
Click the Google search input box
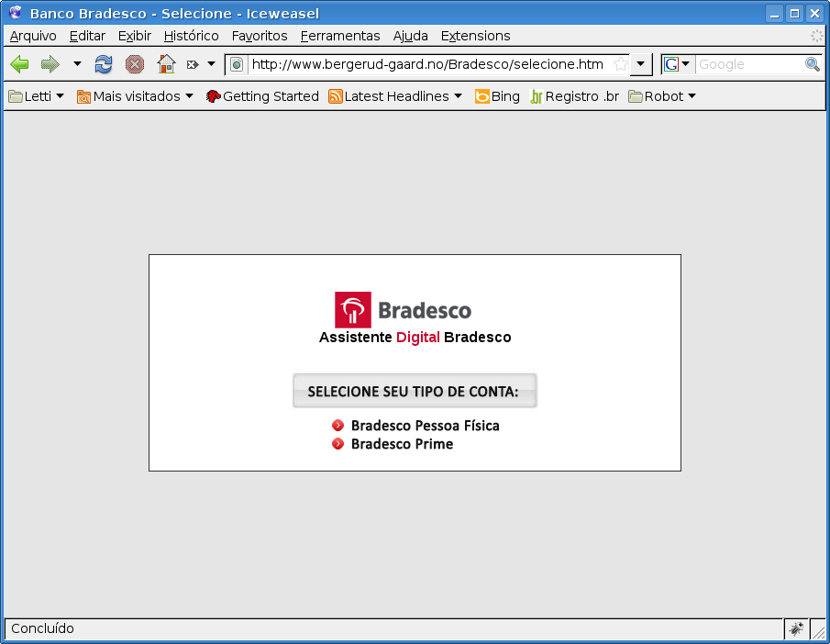coord(749,64)
